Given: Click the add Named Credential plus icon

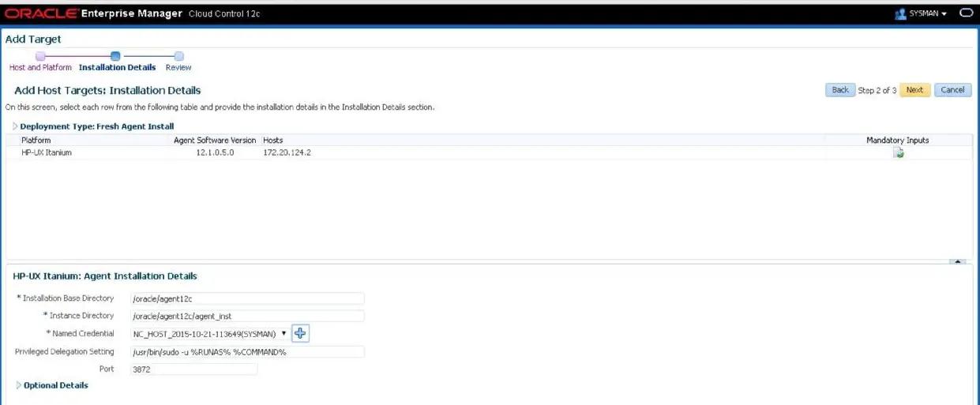Looking at the screenshot, I should click(x=300, y=334).
